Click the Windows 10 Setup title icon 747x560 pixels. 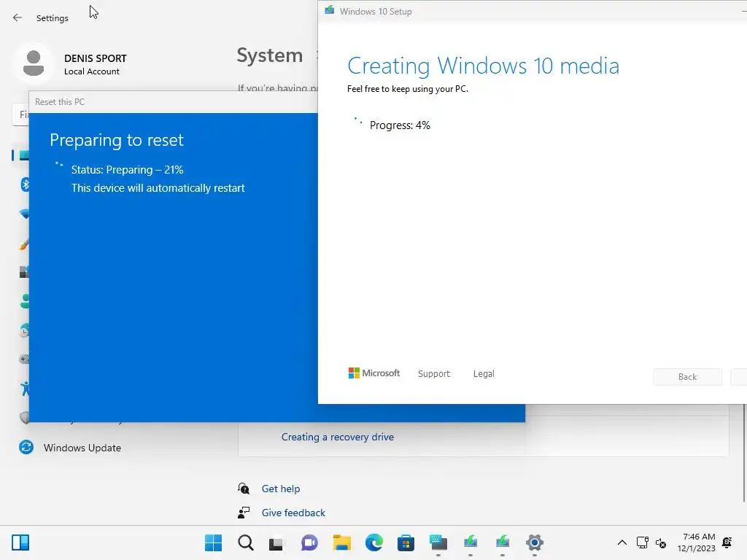point(329,10)
